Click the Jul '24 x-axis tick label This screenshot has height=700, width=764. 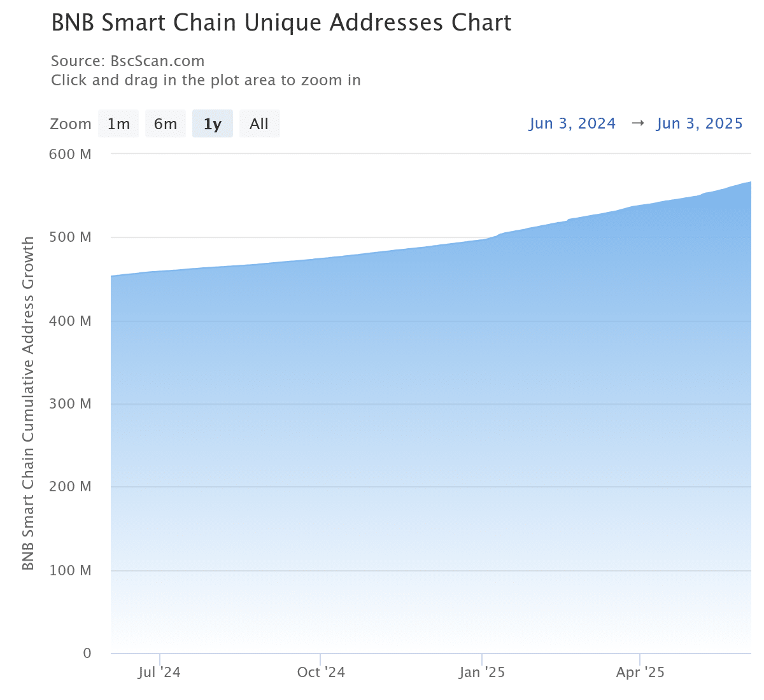coord(159,673)
